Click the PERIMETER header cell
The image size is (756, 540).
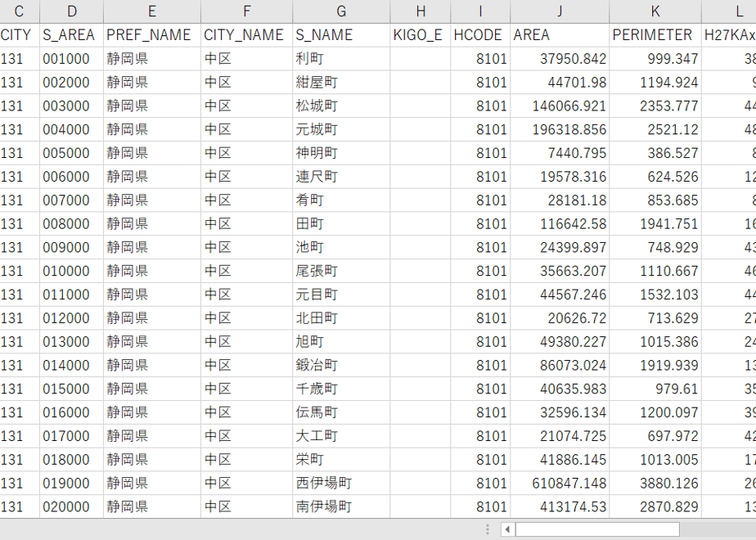point(655,34)
